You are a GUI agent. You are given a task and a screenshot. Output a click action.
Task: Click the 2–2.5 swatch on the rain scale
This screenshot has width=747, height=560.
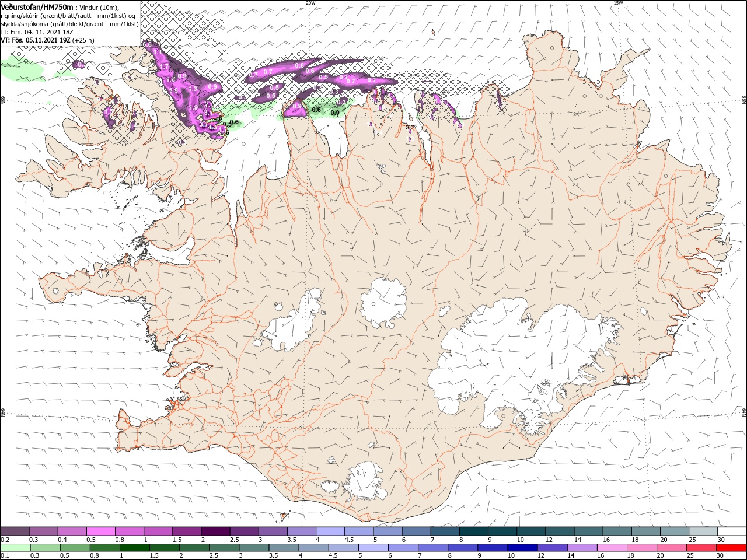[195, 548]
